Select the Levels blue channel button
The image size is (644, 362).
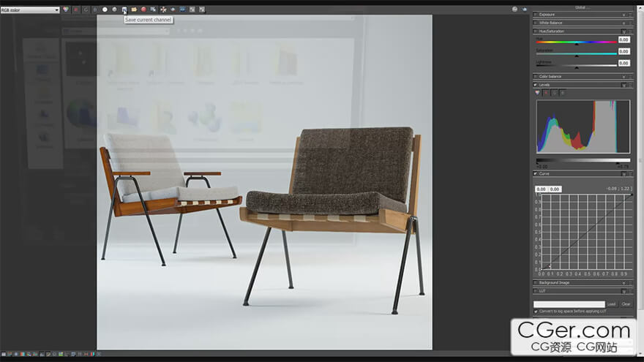[563, 93]
